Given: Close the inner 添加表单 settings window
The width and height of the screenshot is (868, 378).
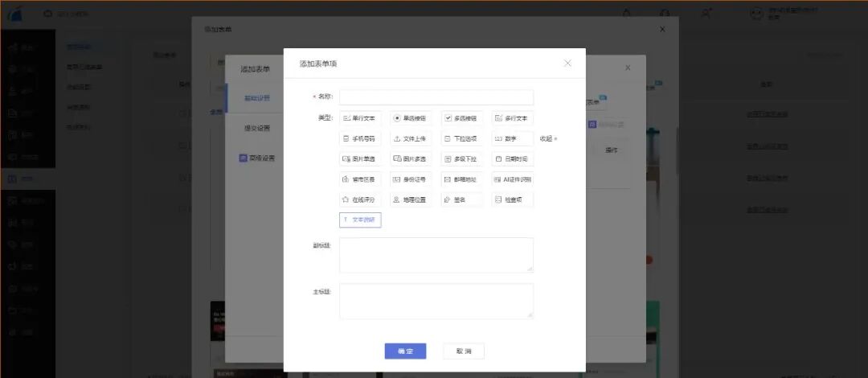Looking at the screenshot, I should click(x=628, y=68).
